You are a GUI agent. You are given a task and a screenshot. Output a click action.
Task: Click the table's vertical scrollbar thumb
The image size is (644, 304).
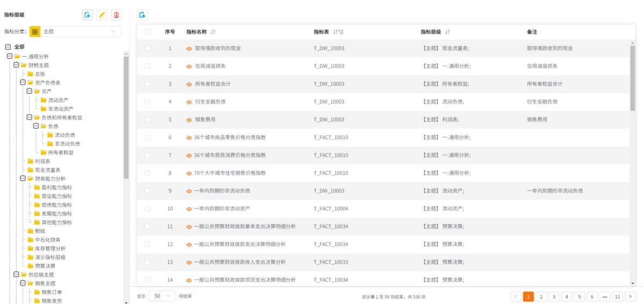pos(632,77)
